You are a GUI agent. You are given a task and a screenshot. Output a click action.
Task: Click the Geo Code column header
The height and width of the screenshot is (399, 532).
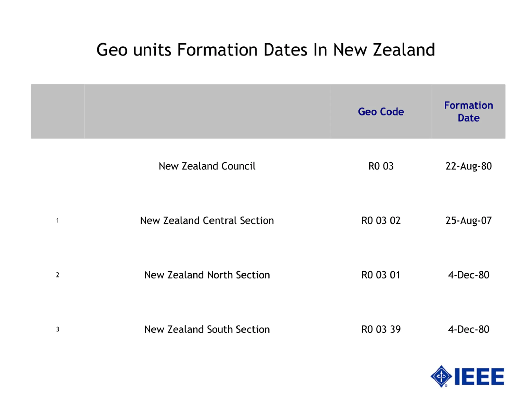tap(381, 112)
